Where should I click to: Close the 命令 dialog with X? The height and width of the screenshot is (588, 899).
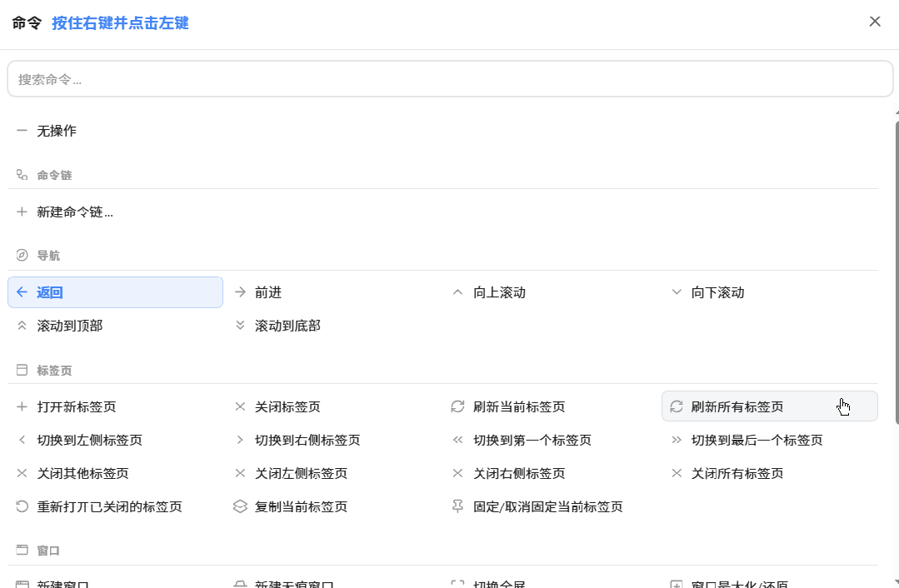click(875, 22)
